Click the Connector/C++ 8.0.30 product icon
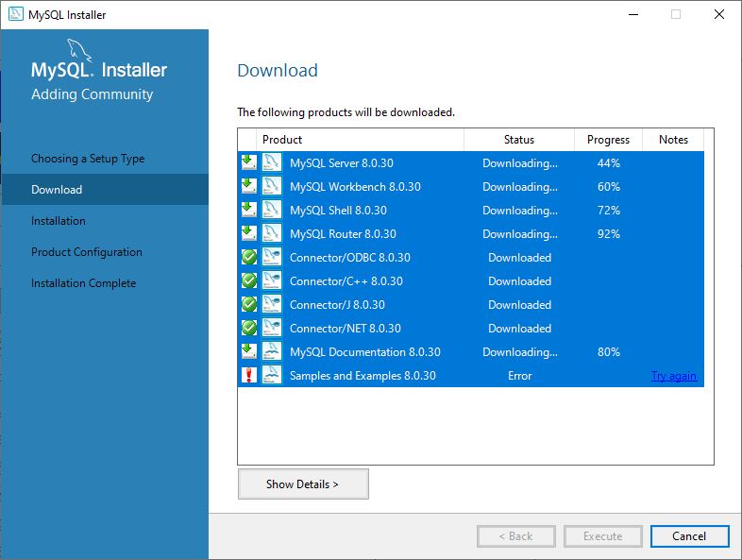This screenshot has width=742, height=560. (272, 280)
